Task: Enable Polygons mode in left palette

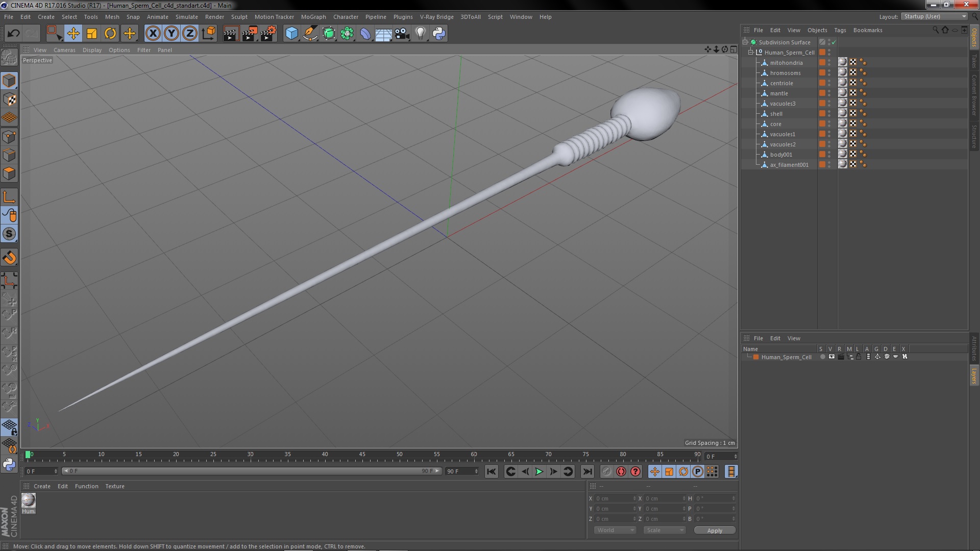Action: pos(9,173)
